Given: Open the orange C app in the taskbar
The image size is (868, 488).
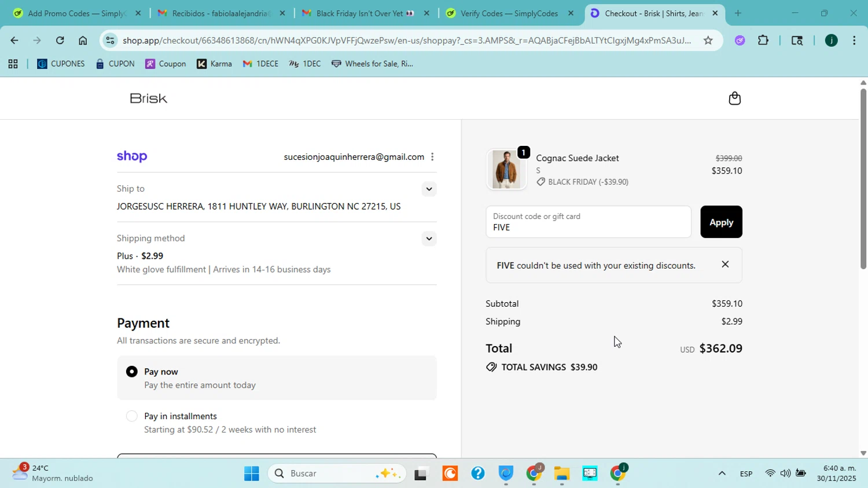Looking at the screenshot, I should (x=450, y=474).
